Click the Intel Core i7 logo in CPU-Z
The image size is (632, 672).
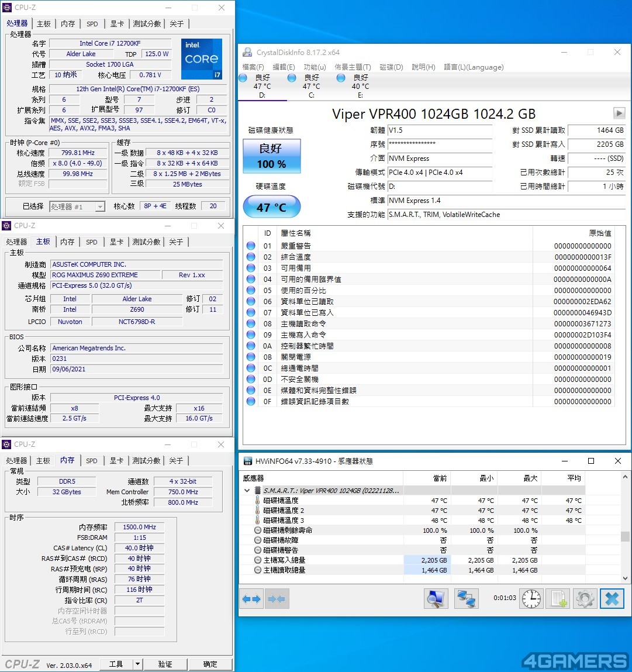click(201, 58)
